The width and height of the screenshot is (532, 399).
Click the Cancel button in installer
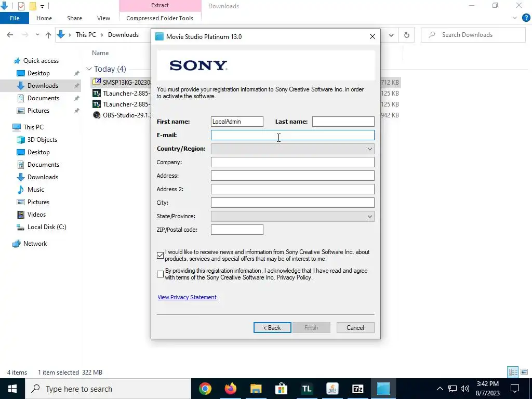pos(355,327)
